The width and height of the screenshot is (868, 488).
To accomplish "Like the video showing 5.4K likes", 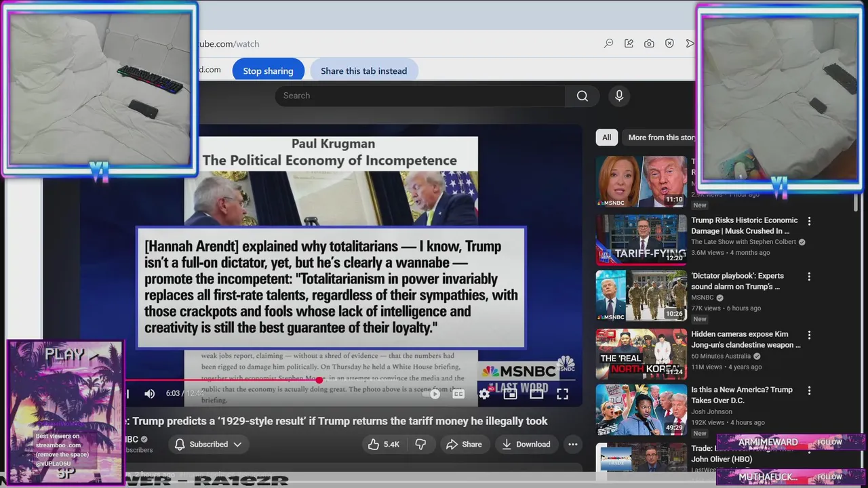I will [x=383, y=445].
